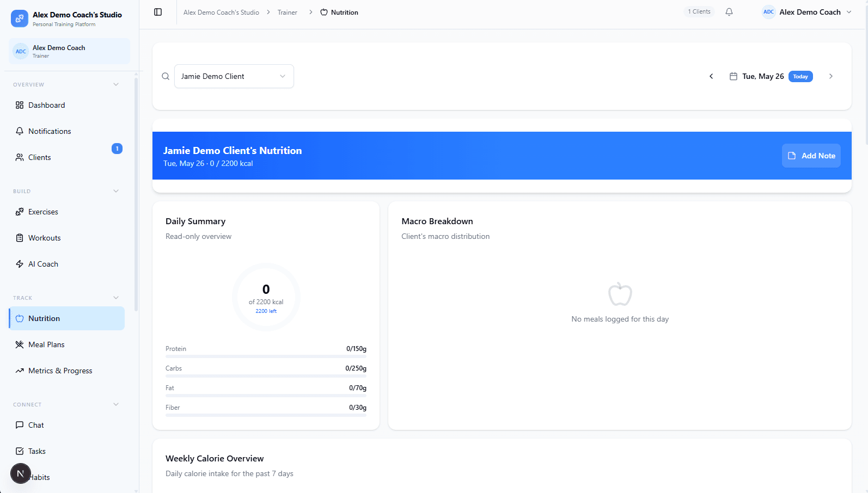Click the Macro Breakdown heading
Screen dimensions: 868x493
pyautogui.click(x=437, y=221)
